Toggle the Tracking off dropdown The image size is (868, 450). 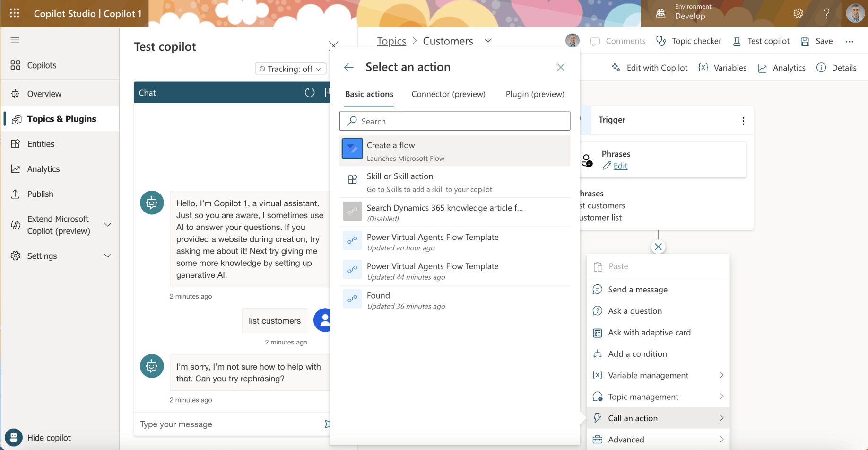290,69
